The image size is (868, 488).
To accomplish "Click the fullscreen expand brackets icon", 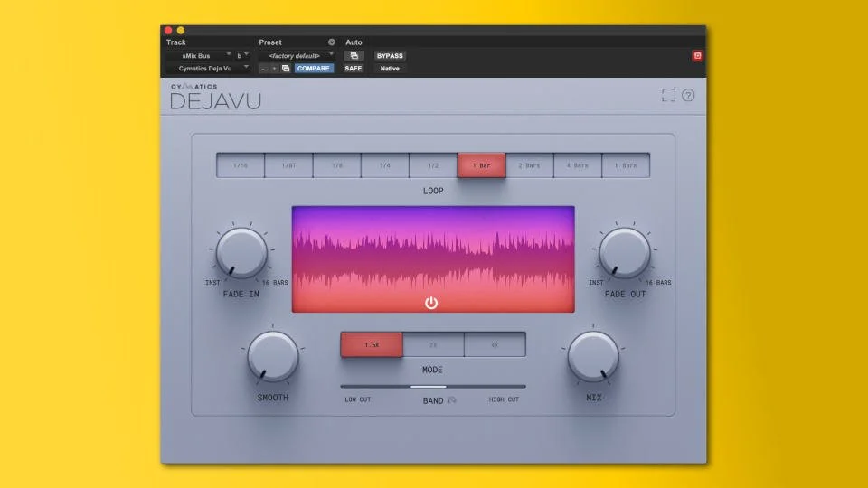I will coord(669,95).
